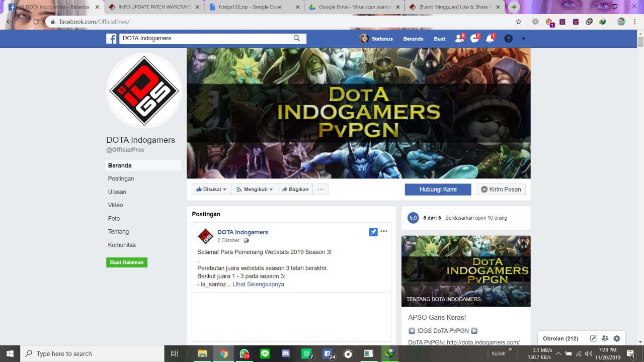The height and width of the screenshot is (362, 644).
Task: Open the quick help question icon
Action: (x=508, y=39)
